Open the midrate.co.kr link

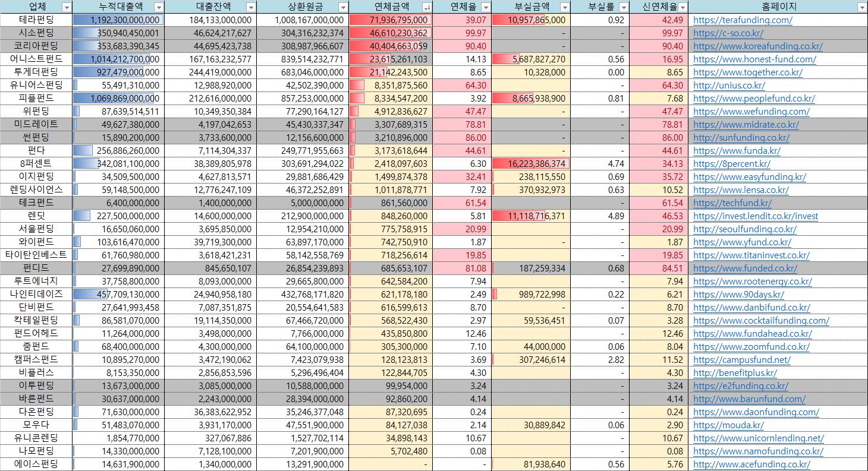point(746,125)
